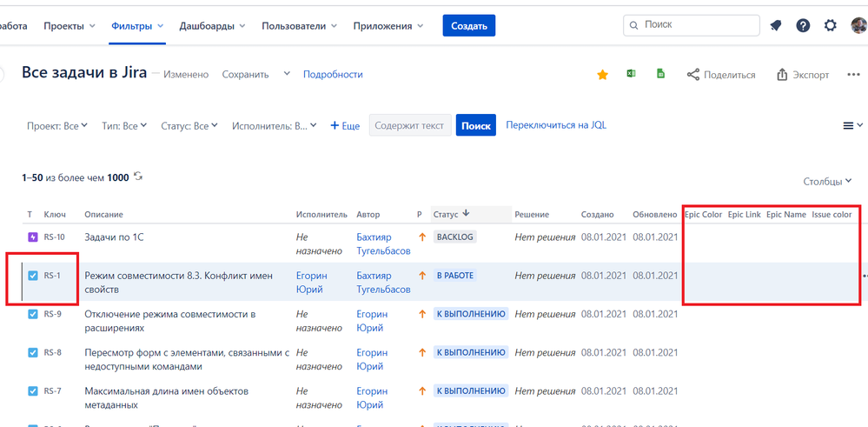This screenshot has height=427, width=868.
Task: Click the priority arrow for RS-7
Action: click(421, 391)
